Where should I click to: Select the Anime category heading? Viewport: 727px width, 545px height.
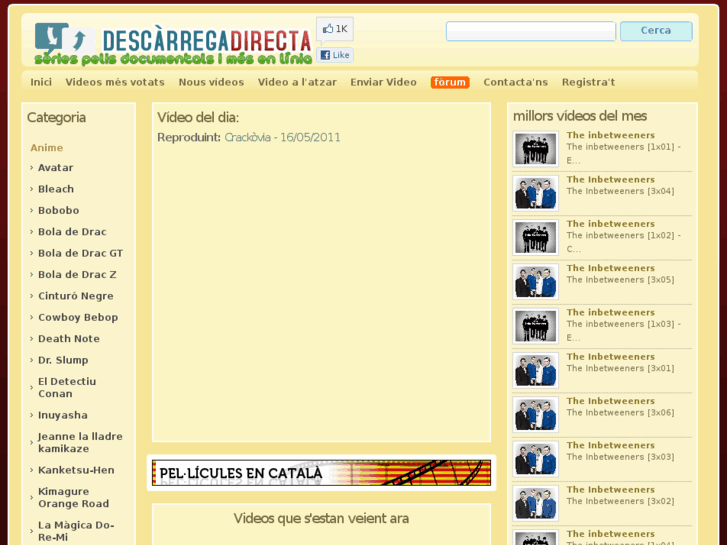click(46, 147)
